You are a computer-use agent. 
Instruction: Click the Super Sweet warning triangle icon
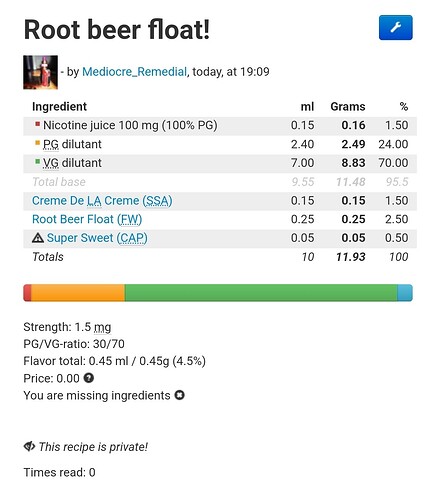click(38, 238)
